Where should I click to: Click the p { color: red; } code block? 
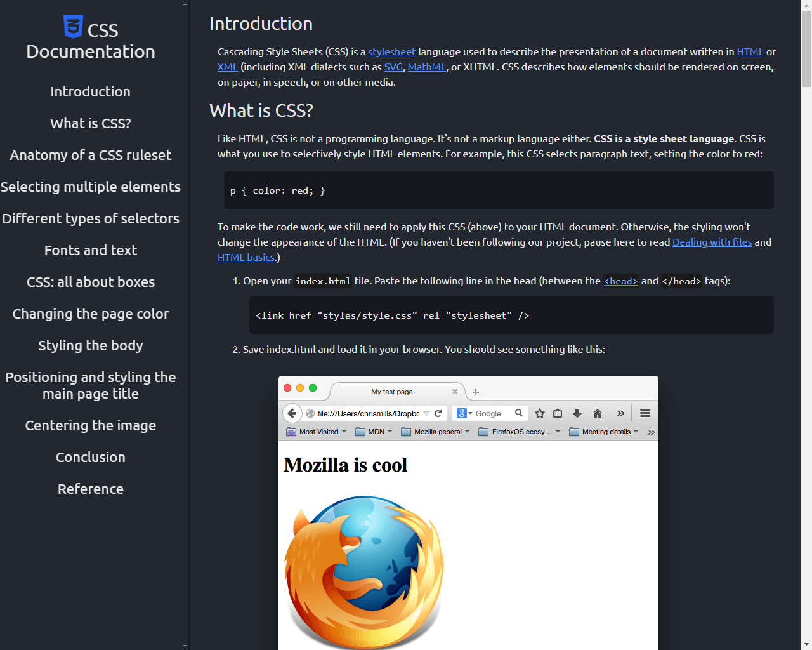[499, 190]
